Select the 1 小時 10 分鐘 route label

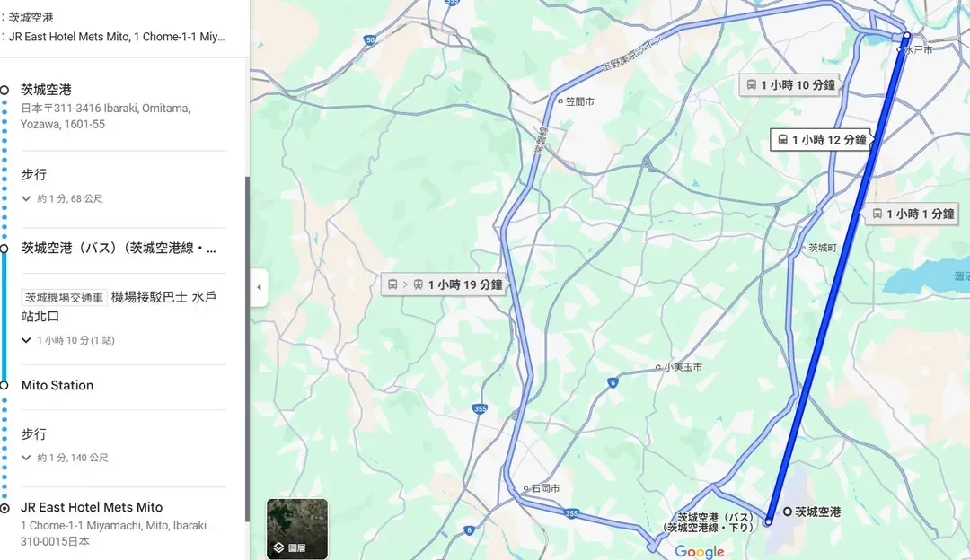pyautogui.click(x=790, y=84)
